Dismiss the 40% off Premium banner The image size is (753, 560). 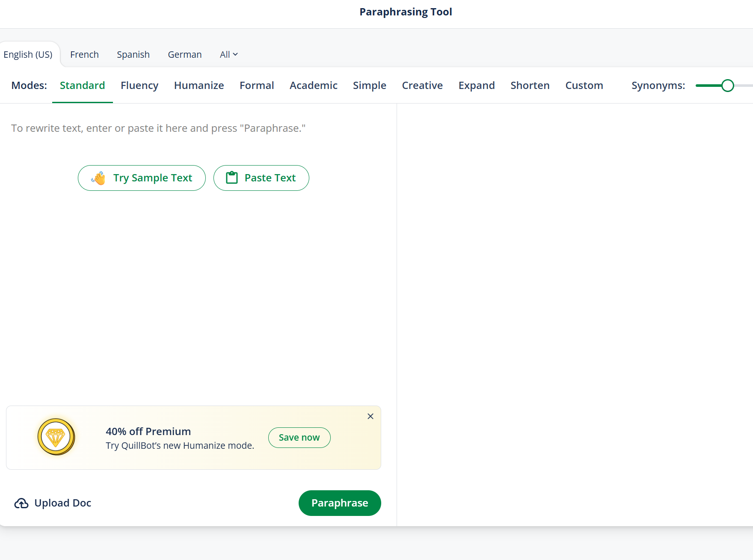coord(371,416)
